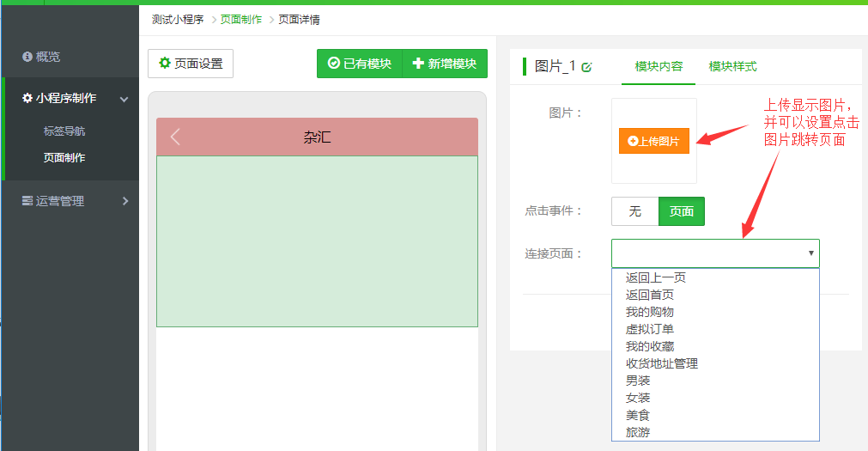Screen dimensions: 868x451
Task: Choose 返回首页 from the dropdown list
Action: click(650, 295)
